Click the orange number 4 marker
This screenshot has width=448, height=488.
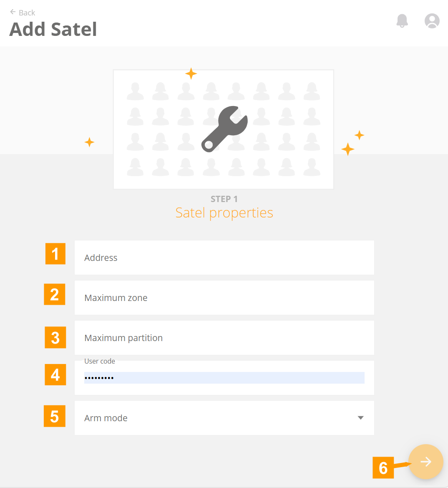pyautogui.click(x=55, y=374)
